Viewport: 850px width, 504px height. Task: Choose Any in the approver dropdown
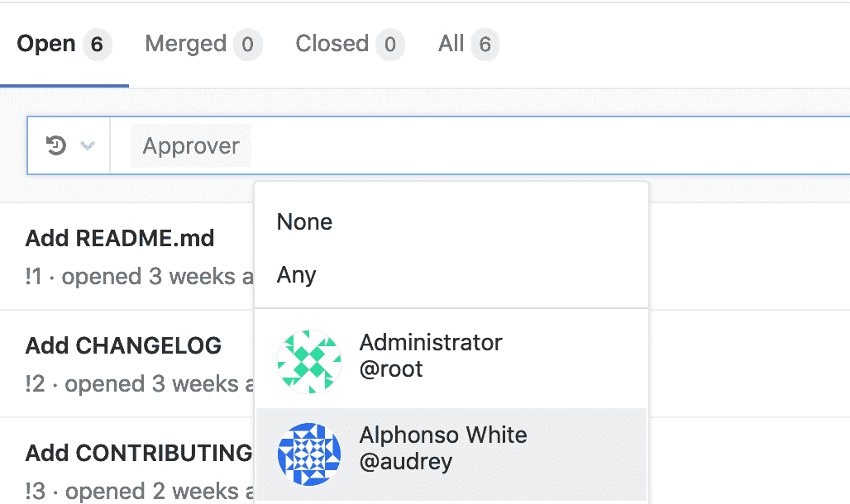[x=297, y=274]
